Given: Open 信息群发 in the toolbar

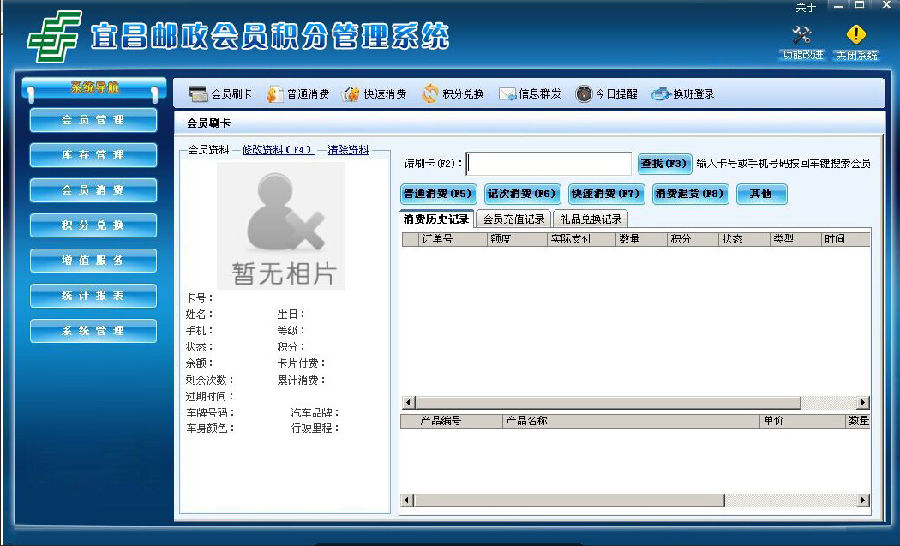Looking at the screenshot, I should 530,94.
